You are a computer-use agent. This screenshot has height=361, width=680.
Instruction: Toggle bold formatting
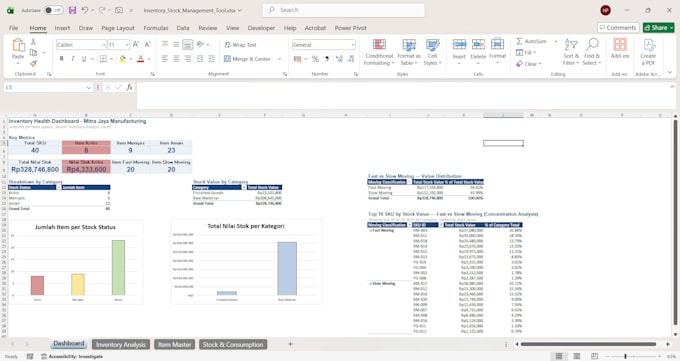62,59
